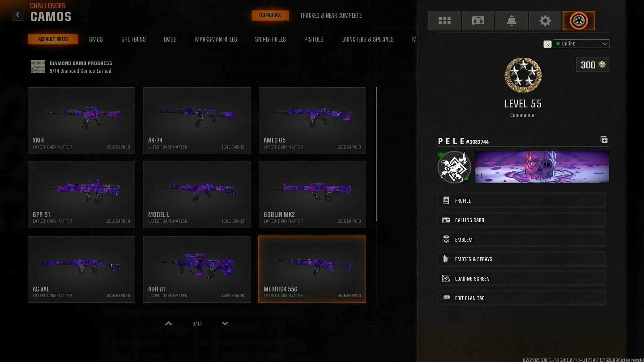
Task: Select the player rank emblem icon
Action: tap(578, 20)
